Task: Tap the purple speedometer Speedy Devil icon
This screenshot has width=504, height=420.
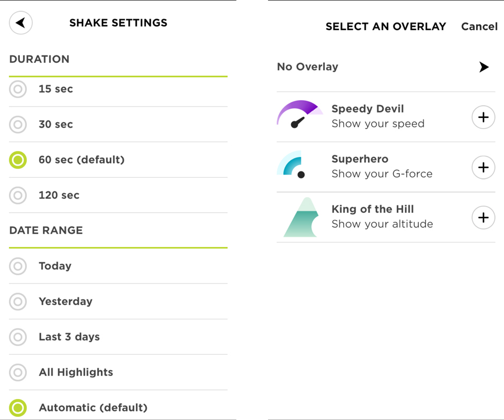Action: point(299,115)
